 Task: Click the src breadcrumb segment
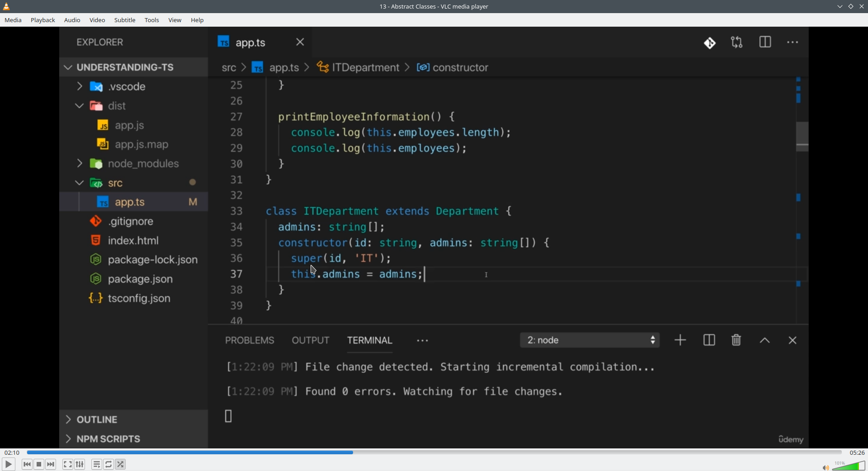(x=229, y=68)
